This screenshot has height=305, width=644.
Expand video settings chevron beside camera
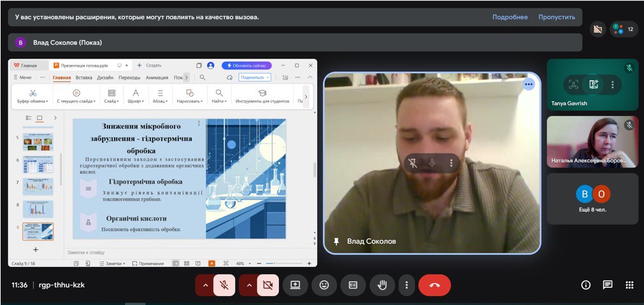pos(249,285)
